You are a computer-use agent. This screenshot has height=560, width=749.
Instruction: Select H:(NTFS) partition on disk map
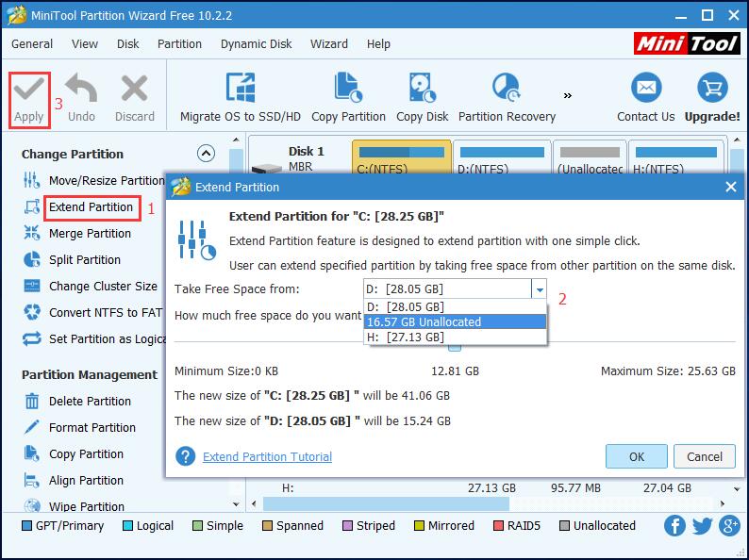pos(676,158)
